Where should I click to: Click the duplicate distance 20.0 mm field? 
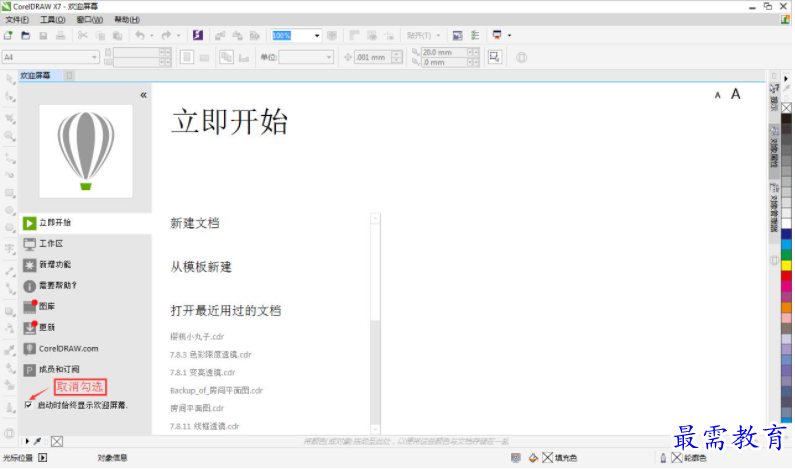coord(444,52)
